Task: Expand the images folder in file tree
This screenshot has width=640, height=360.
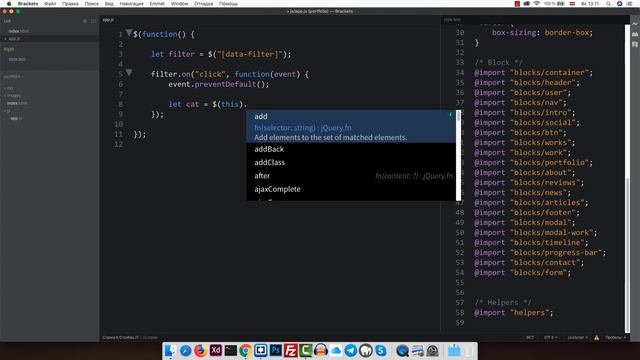Action: (13, 96)
